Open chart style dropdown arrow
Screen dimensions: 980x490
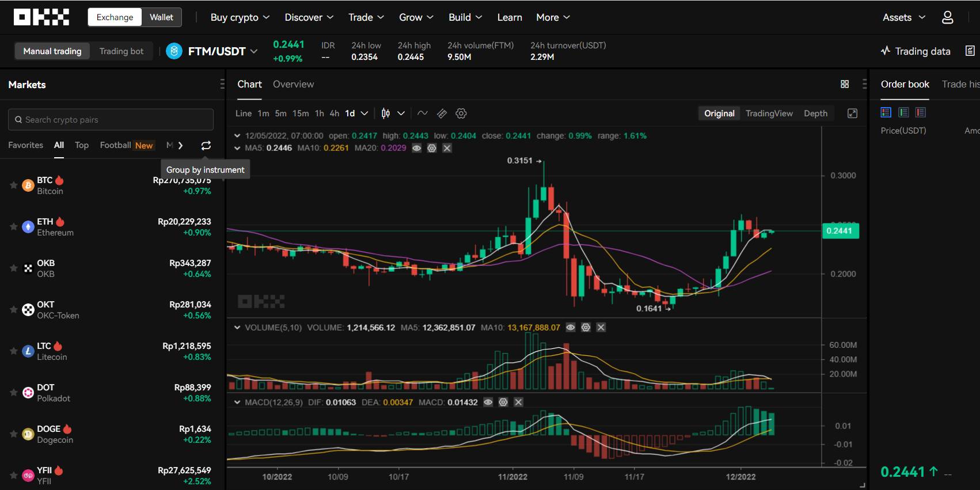coord(401,113)
